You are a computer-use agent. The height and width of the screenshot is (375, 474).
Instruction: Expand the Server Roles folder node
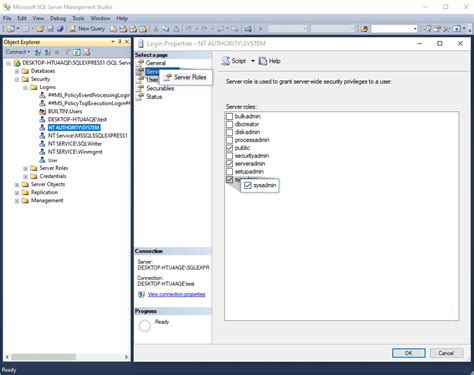25,168
